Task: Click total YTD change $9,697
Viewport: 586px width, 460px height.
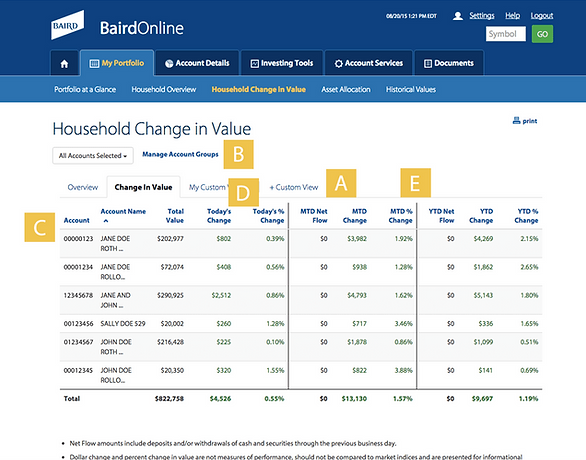Action: point(482,399)
